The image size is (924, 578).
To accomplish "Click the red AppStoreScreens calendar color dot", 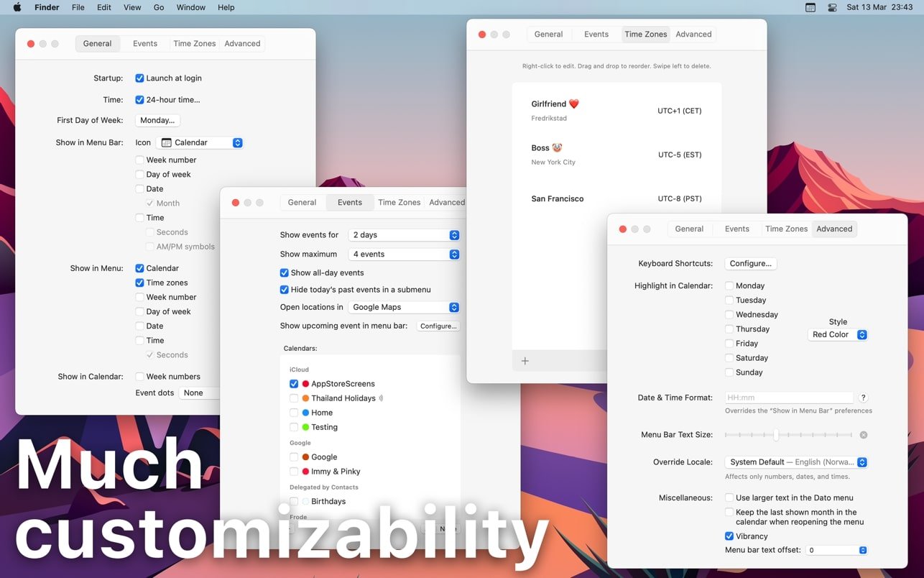I will (305, 384).
